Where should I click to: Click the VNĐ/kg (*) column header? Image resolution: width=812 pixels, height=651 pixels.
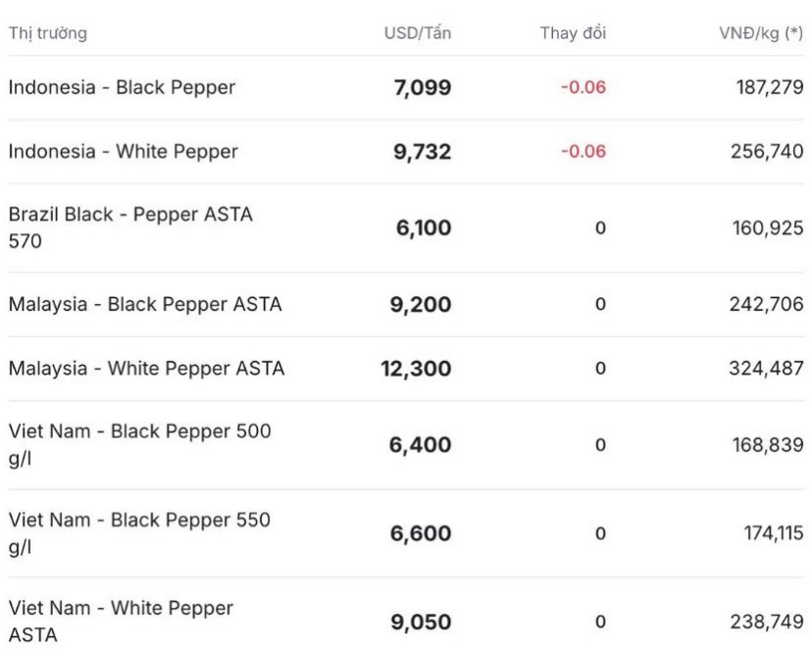pyautogui.click(x=761, y=33)
